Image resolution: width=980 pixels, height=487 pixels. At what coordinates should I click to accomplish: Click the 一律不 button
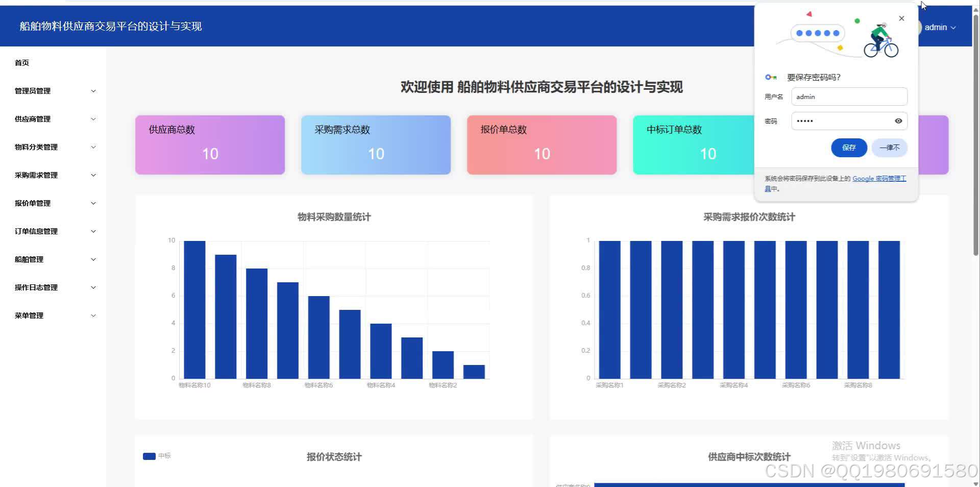click(889, 148)
